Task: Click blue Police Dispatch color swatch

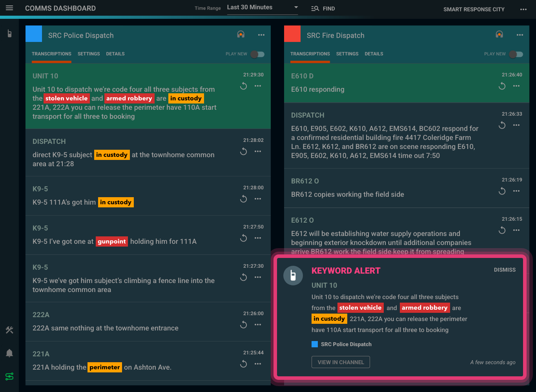Action: (34, 34)
